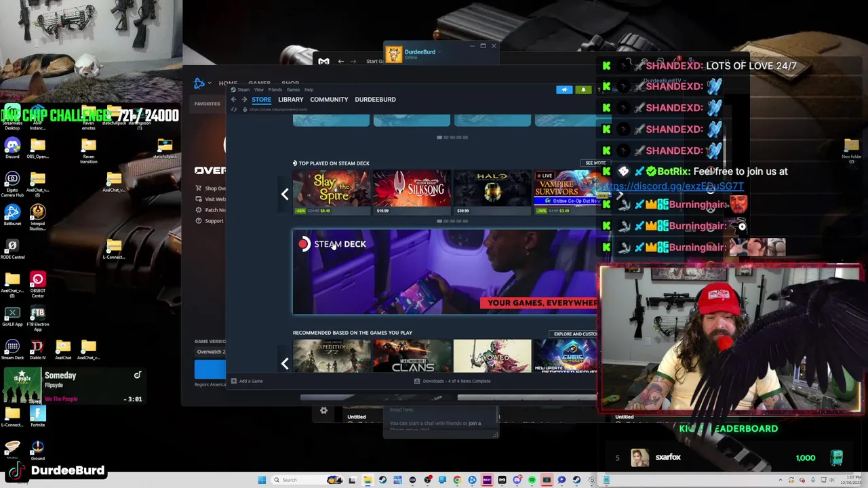868x488 pixels.
Task: Open the View menu in Steam
Action: (x=259, y=89)
